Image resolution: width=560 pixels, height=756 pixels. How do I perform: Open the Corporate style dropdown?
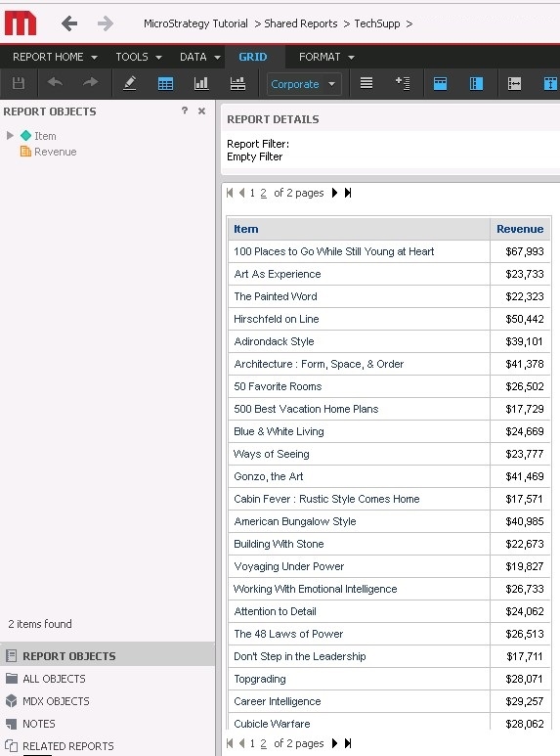pos(304,84)
